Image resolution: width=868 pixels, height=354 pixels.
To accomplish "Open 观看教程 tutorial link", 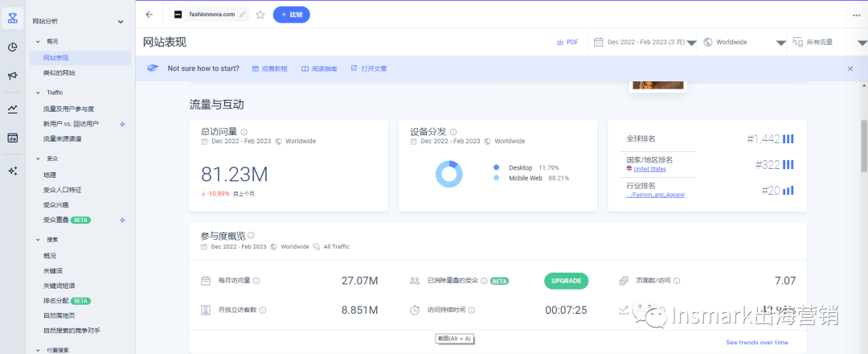I will click(270, 68).
